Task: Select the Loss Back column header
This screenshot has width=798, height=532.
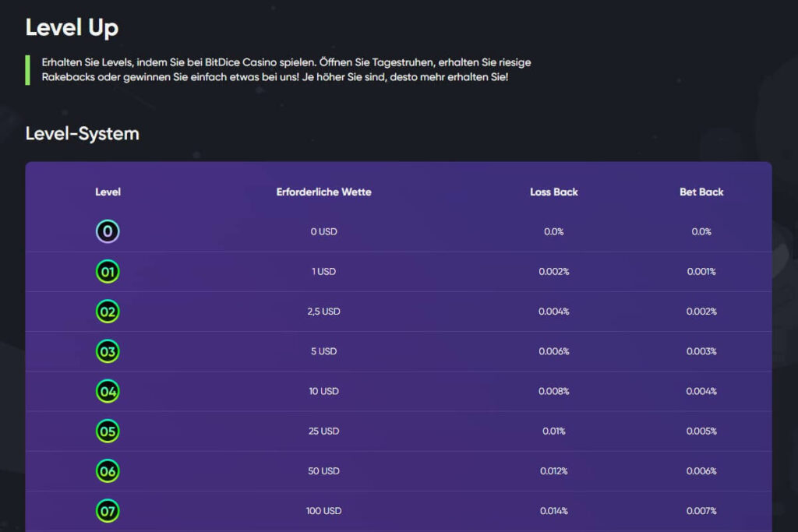Action: click(x=554, y=192)
